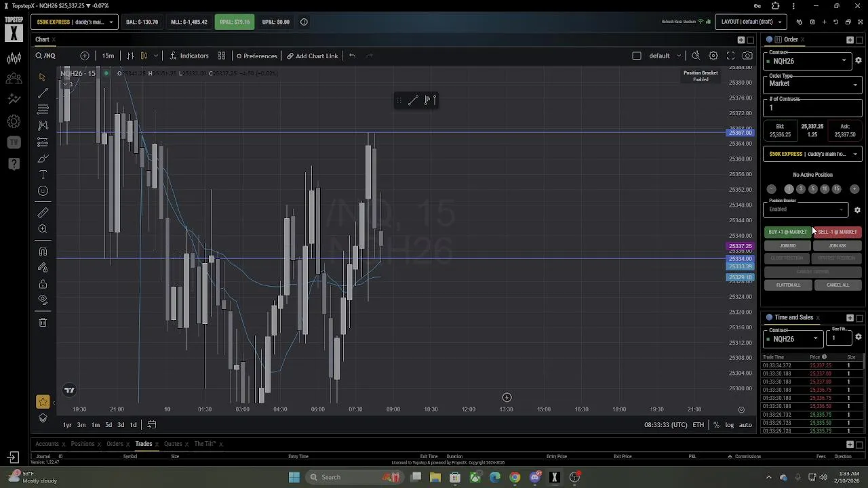This screenshot has height=488, width=868.
Task: Open Position Bracket settings gear
Action: click(857, 209)
